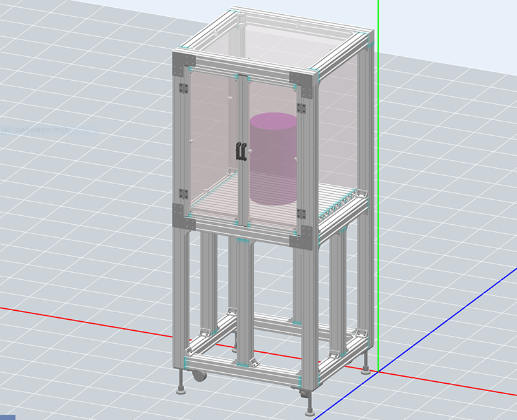The width and height of the screenshot is (517, 420).
Task: Pick the lower-left corner bracket below the doors
Action: tap(182, 217)
